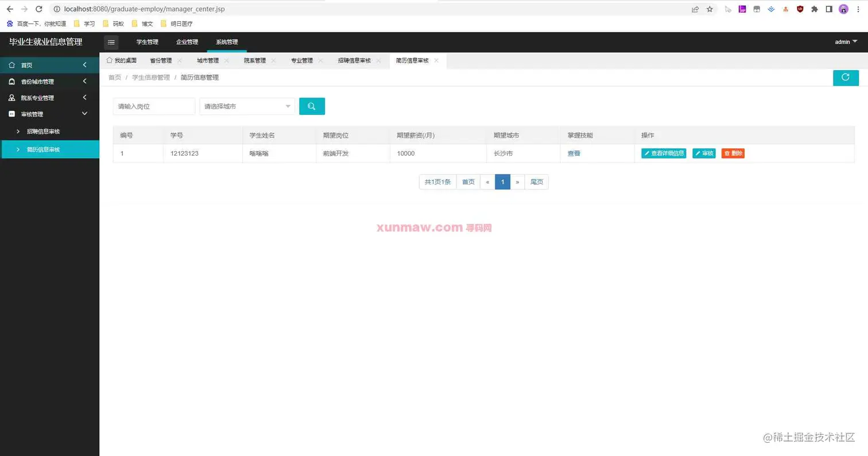Click the browser profile avatar

pos(843,9)
